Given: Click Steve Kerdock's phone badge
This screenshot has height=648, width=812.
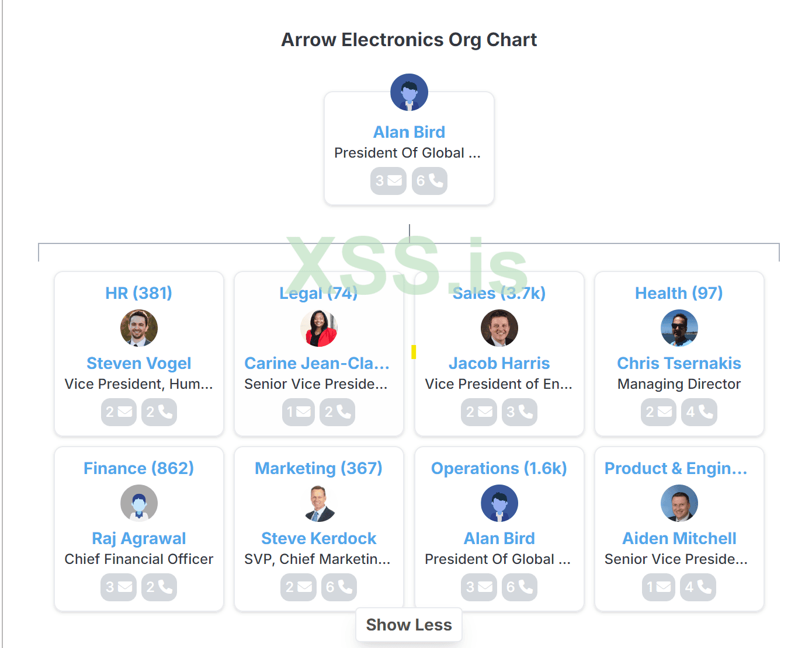Looking at the screenshot, I should coord(339,587).
